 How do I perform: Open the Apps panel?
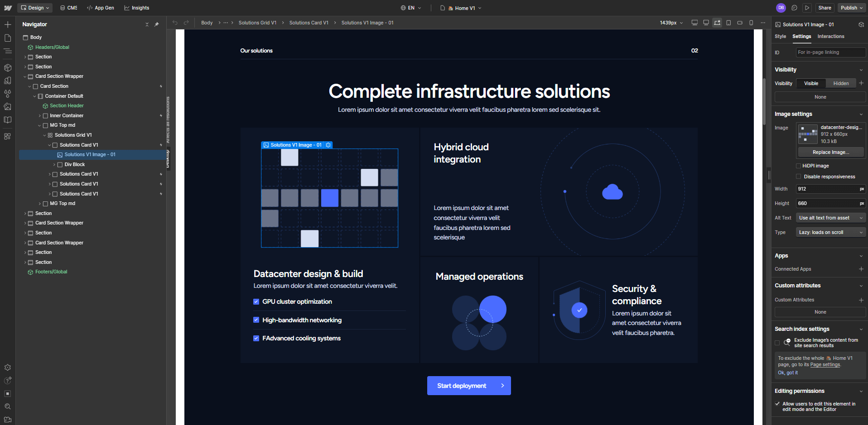(x=7, y=136)
